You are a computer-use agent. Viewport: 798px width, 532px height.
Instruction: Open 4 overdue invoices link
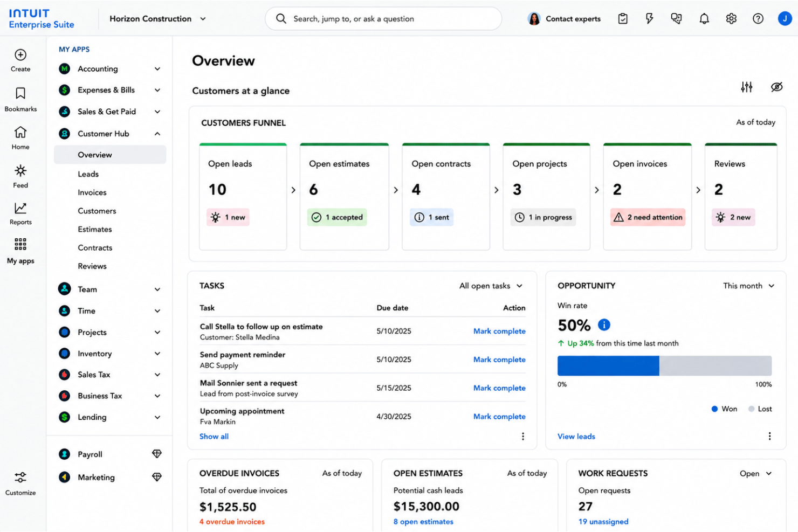tap(232, 522)
